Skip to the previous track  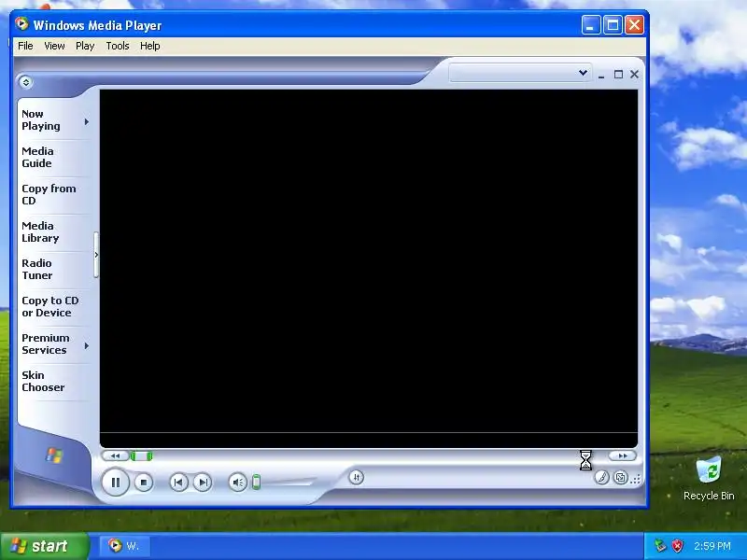[178, 483]
